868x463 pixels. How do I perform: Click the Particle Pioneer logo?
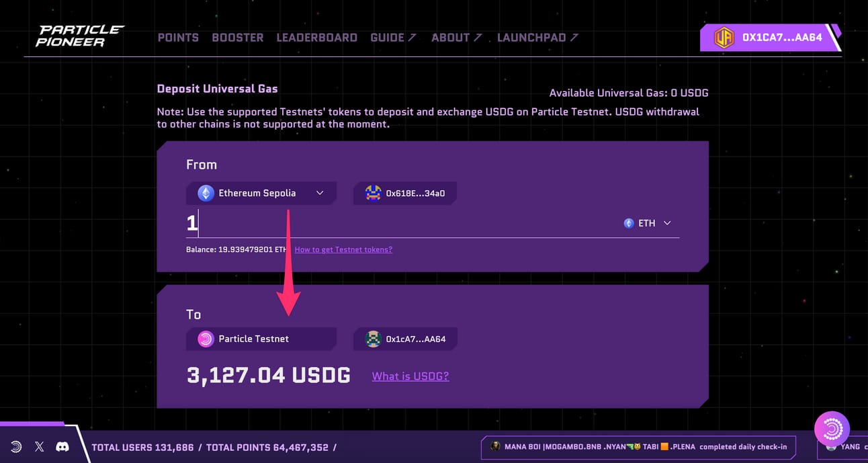[x=81, y=36]
